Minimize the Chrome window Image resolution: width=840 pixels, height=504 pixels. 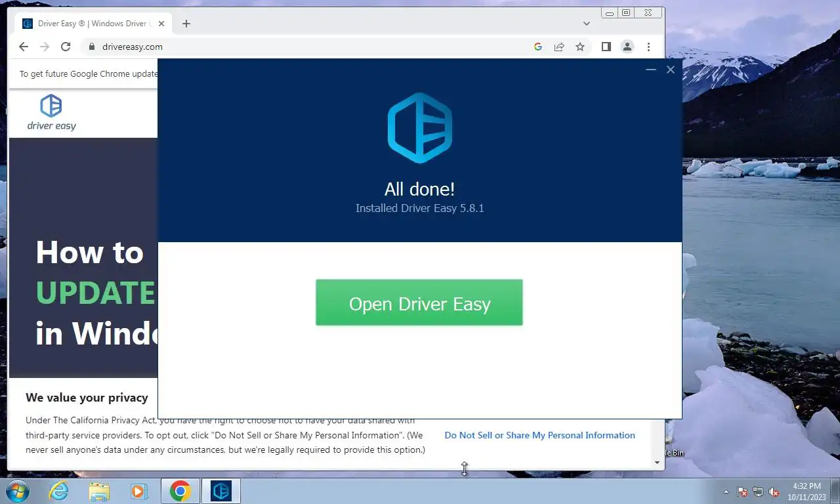(610, 12)
